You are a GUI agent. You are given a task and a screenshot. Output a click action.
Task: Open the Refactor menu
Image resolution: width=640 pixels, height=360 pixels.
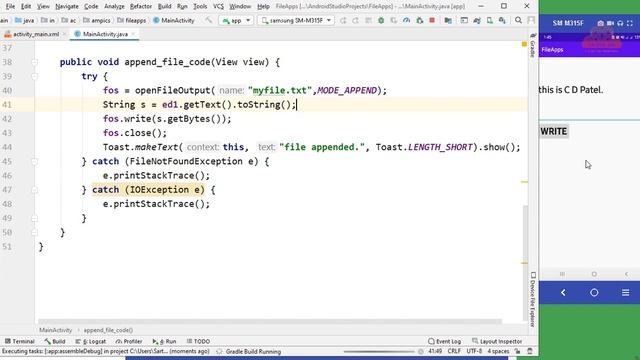pos(141,7)
